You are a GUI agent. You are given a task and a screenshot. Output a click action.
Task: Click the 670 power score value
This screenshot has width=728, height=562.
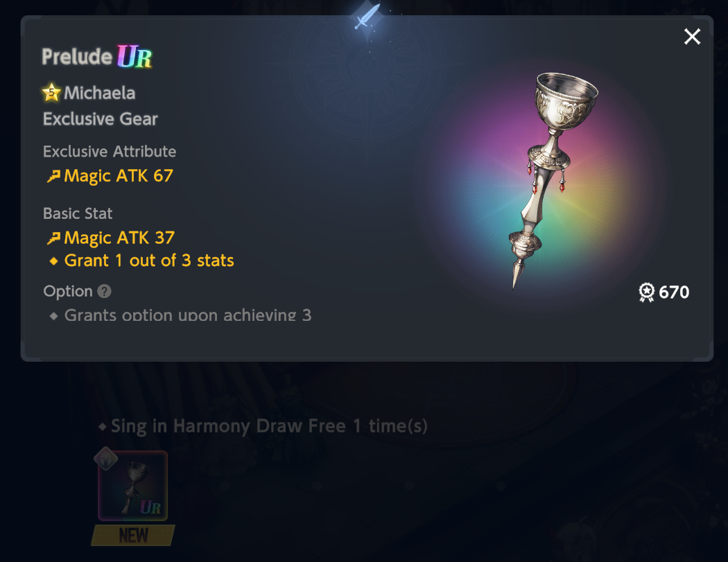(x=674, y=292)
